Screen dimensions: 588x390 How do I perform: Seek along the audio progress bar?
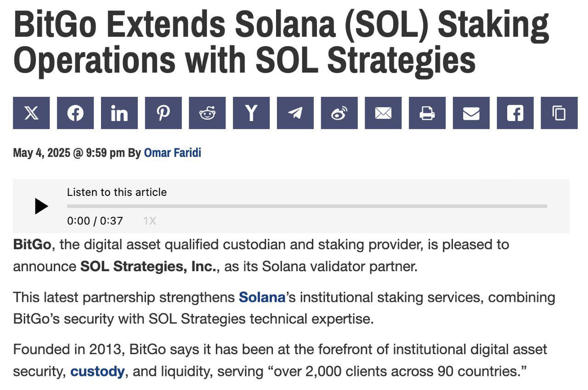pyautogui.click(x=307, y=206)
